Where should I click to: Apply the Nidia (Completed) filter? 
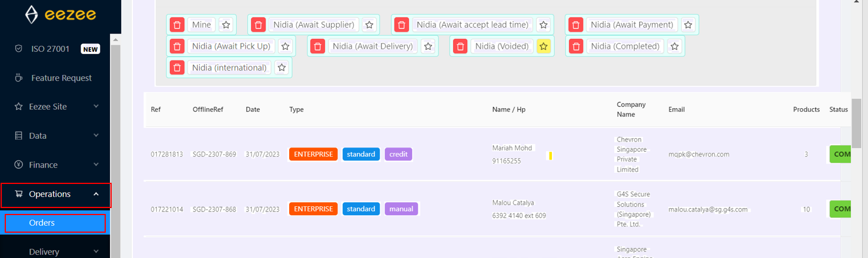pos(625,46)
